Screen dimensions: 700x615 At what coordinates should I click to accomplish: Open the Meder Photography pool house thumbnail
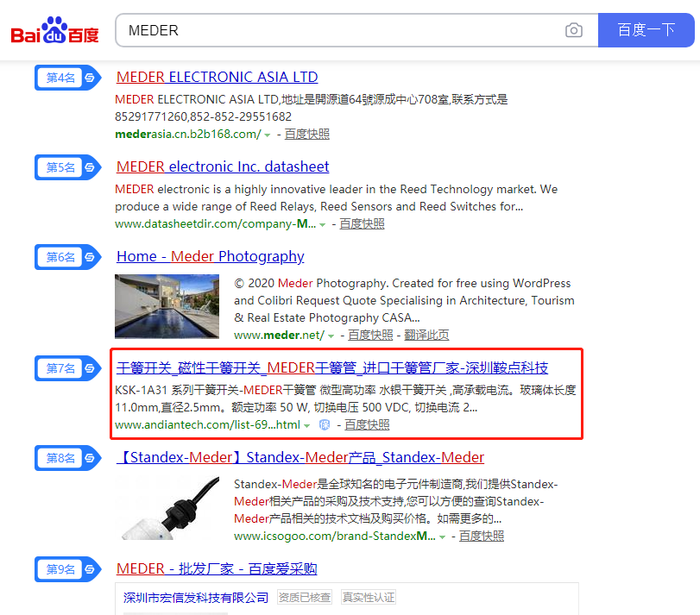(167, 306)
